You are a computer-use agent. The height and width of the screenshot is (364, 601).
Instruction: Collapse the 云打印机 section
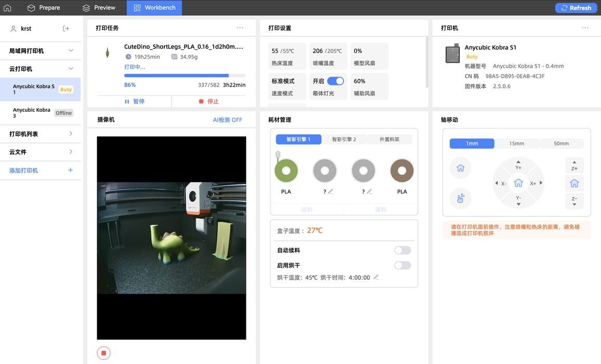coord(71,69)
